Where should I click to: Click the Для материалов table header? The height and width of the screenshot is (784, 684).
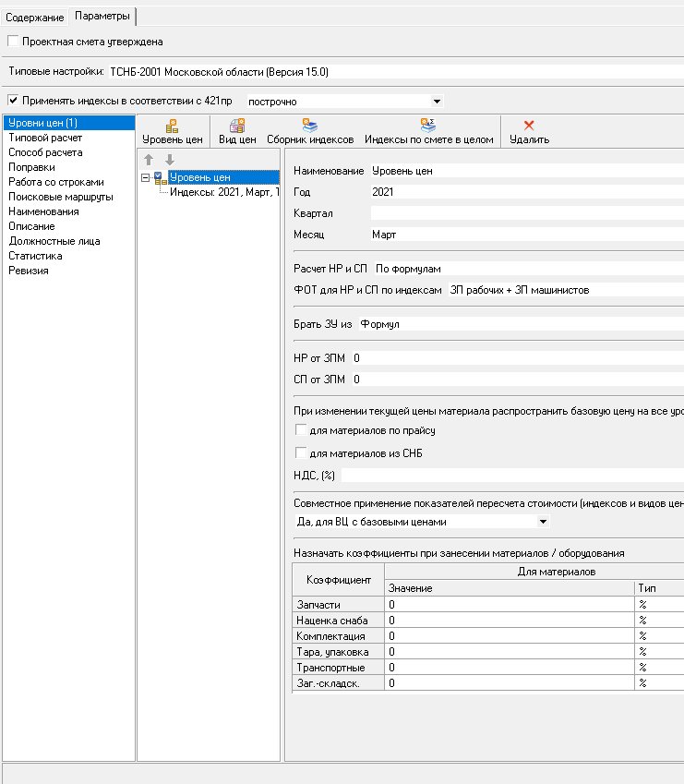click(x=534, y=572)
